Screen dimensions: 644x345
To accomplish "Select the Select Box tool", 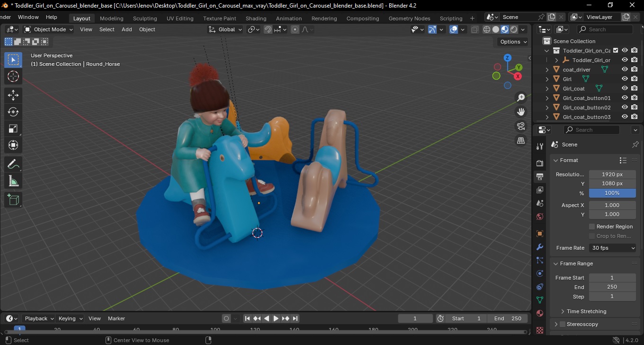I will coord(13,60).
